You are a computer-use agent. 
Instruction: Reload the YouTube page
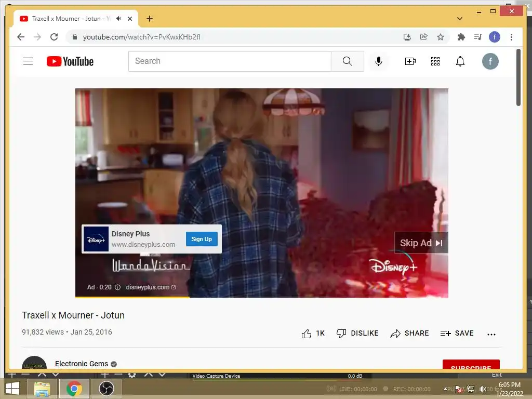pyautogui.click(x=54, y=37)
